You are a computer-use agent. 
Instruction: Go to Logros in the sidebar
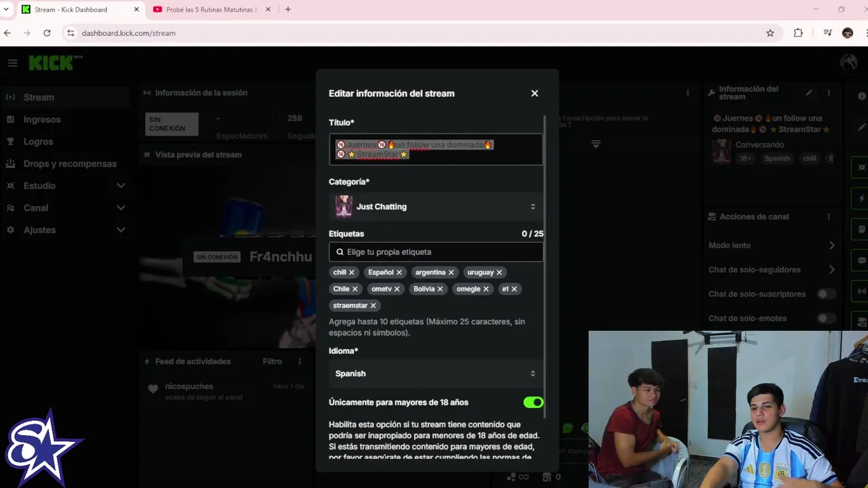66,142
